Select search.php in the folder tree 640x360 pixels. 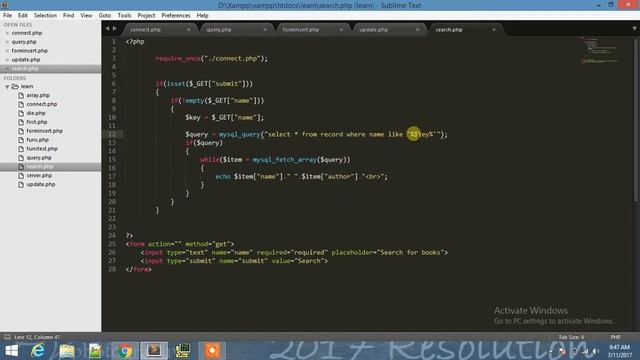tap(40, 167)
